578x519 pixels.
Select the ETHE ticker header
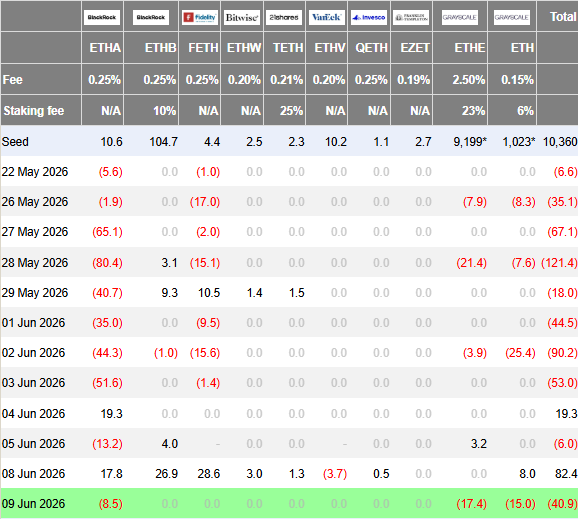point(470,48)
